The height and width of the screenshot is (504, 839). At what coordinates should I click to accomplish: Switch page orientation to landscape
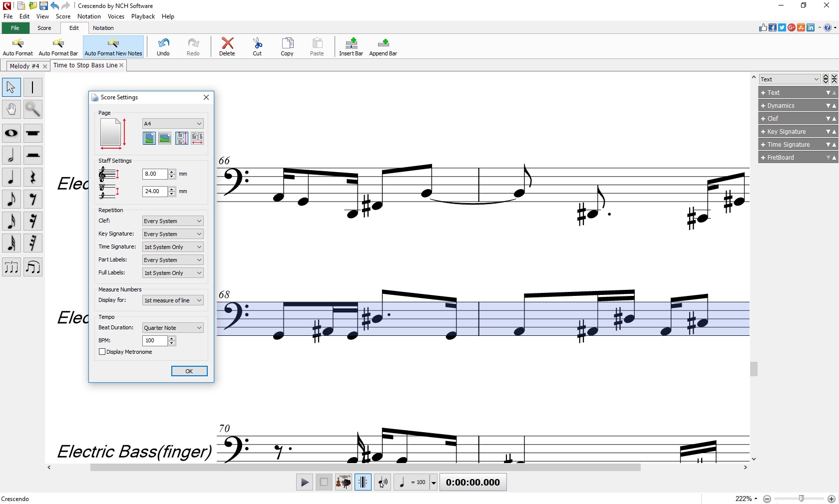[165, 139]
